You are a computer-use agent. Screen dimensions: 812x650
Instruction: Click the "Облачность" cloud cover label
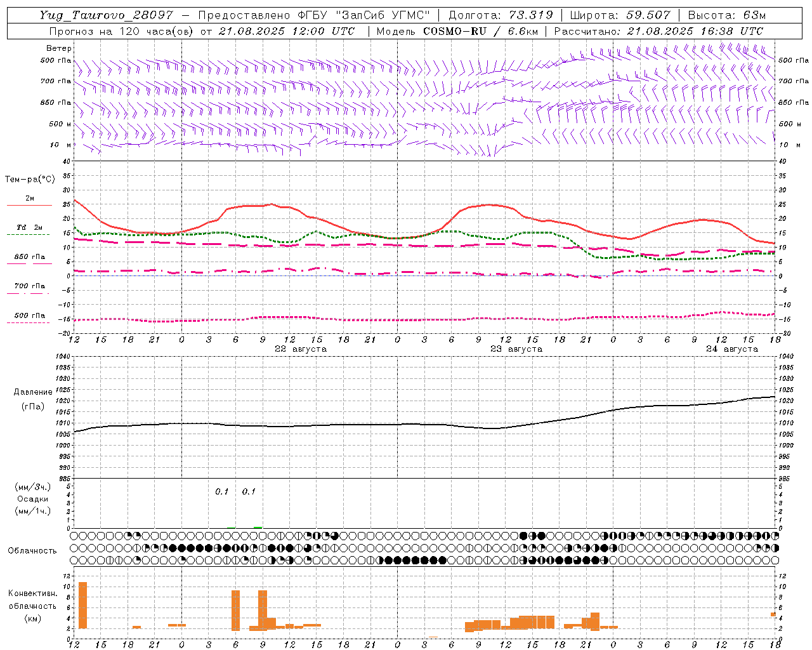tap(32, 551)
